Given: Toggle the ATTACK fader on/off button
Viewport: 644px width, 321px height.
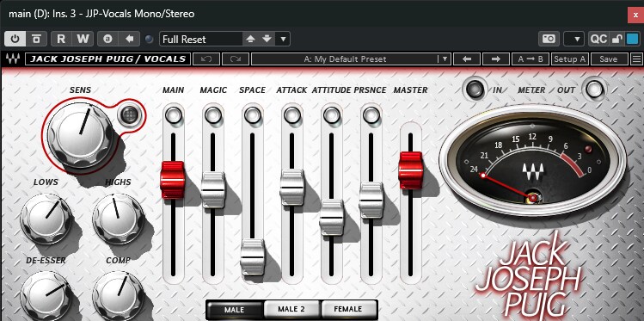Looking at the screenshot, I should pos(292,115).
